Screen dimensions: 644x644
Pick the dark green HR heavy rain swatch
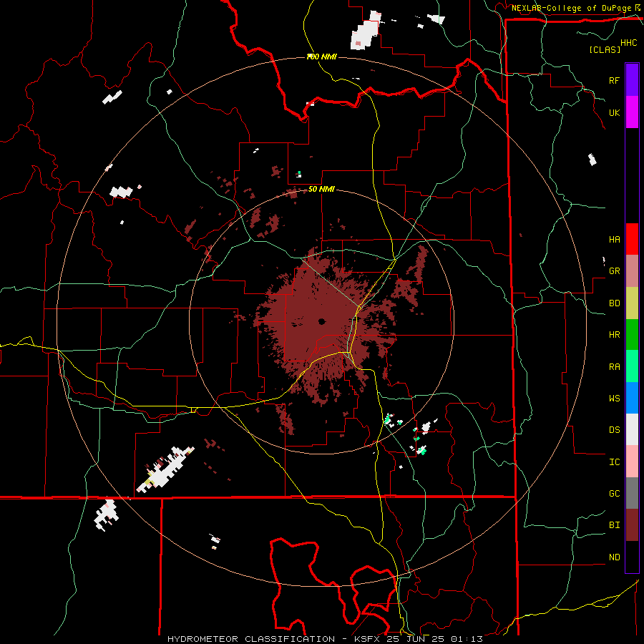click(x=632, y=335)
